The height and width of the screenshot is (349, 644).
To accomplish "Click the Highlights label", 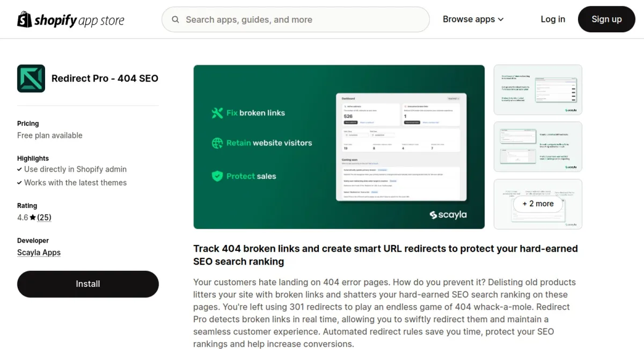I will point(33,158).
